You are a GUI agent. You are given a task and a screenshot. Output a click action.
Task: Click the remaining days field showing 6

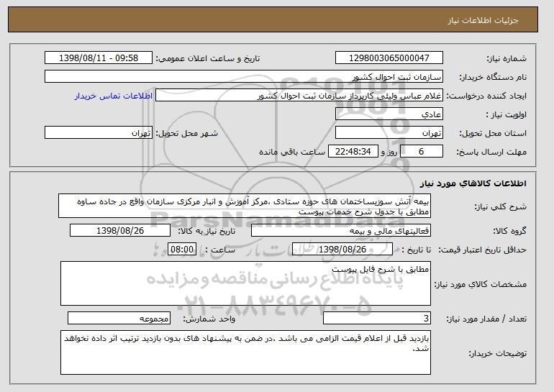click(422, 152)
